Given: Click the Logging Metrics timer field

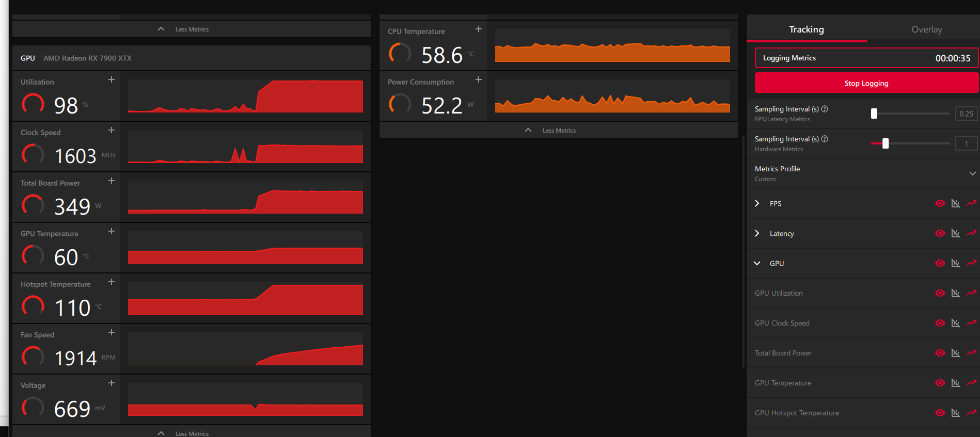Looking at the screenshot, I should point(866,58).
